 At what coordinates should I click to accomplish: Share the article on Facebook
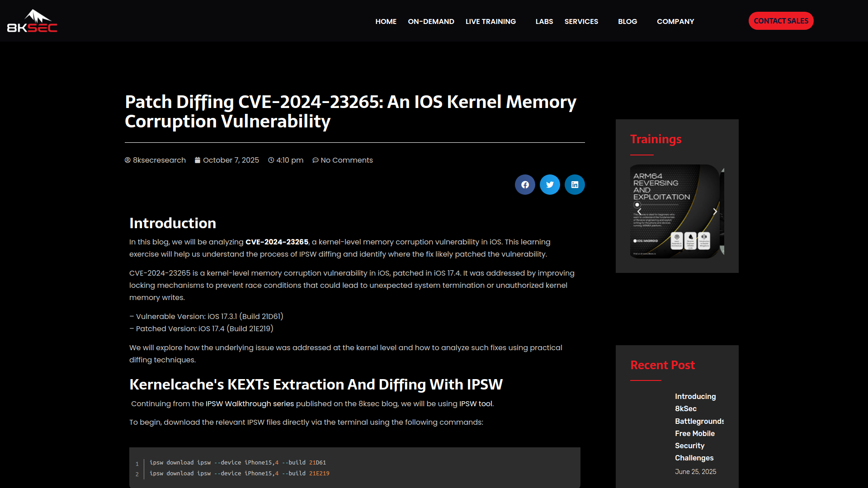click(525, 184)
